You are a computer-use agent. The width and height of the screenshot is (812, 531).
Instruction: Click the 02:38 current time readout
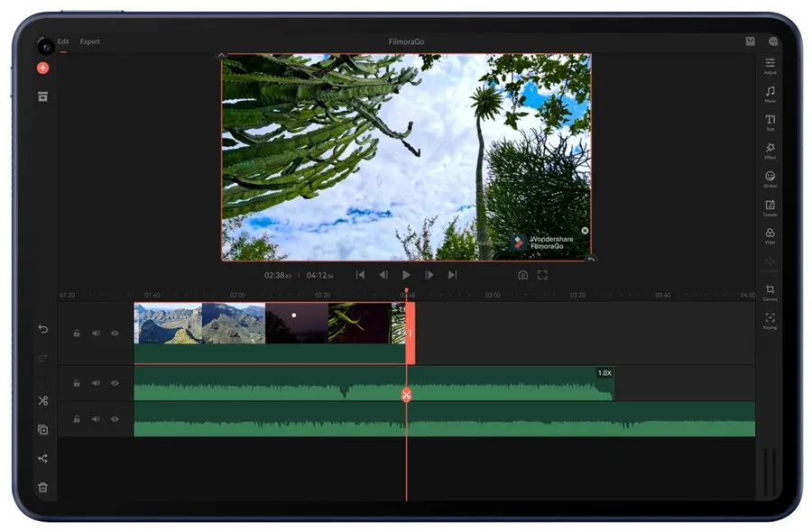278,275
